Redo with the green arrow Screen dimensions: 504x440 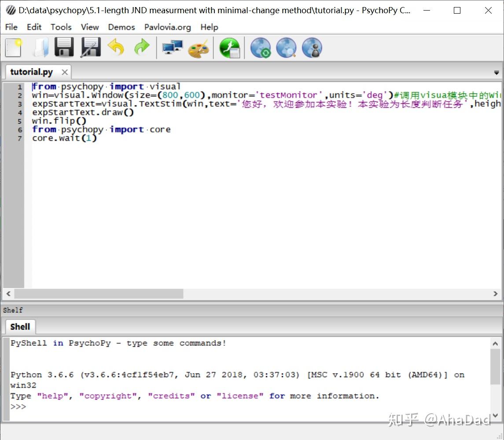click(142, 48)
